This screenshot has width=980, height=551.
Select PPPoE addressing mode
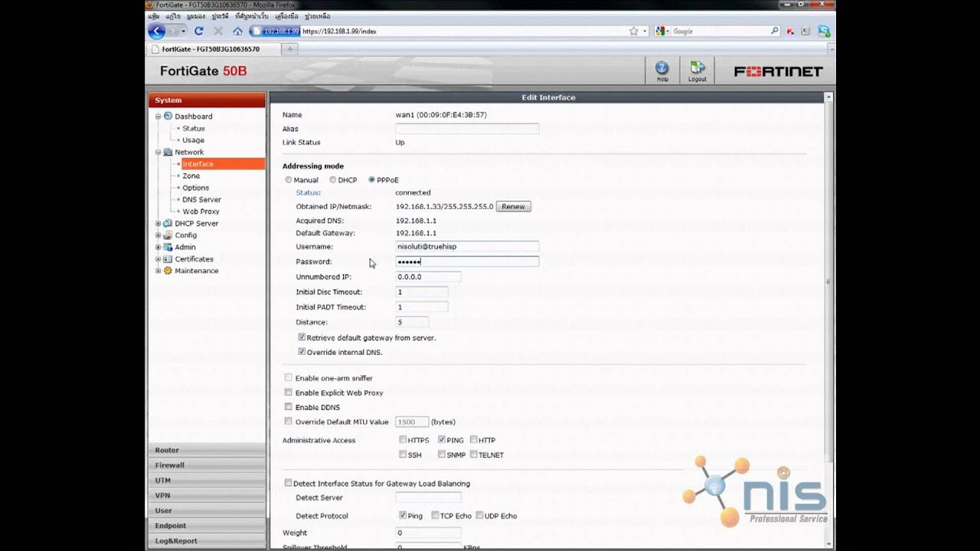click(x=371, y=180)
